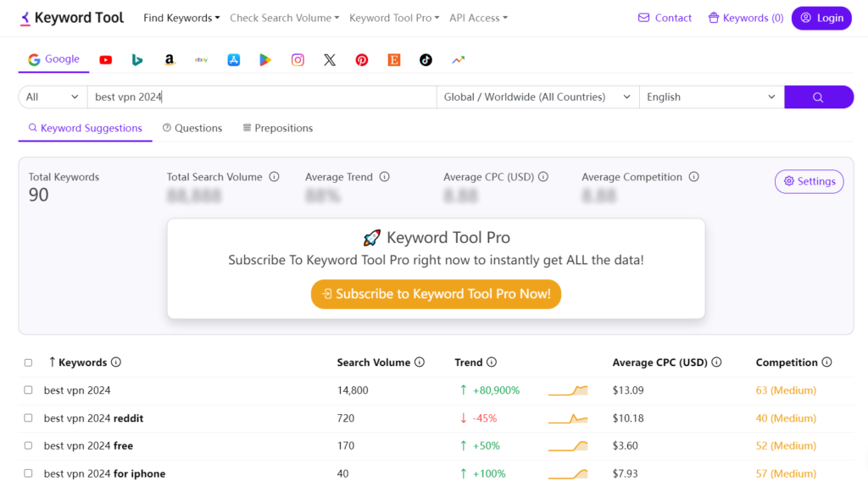Click the +80,900% trend value
The width and height of the screenshot is (868, 481).
496,390
